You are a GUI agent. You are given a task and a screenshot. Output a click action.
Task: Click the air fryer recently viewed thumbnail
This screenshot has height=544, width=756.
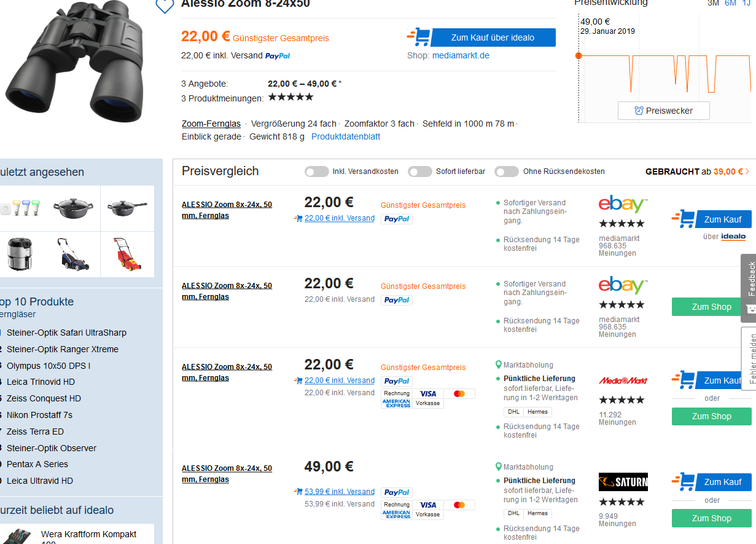click(x=19, y=254)
